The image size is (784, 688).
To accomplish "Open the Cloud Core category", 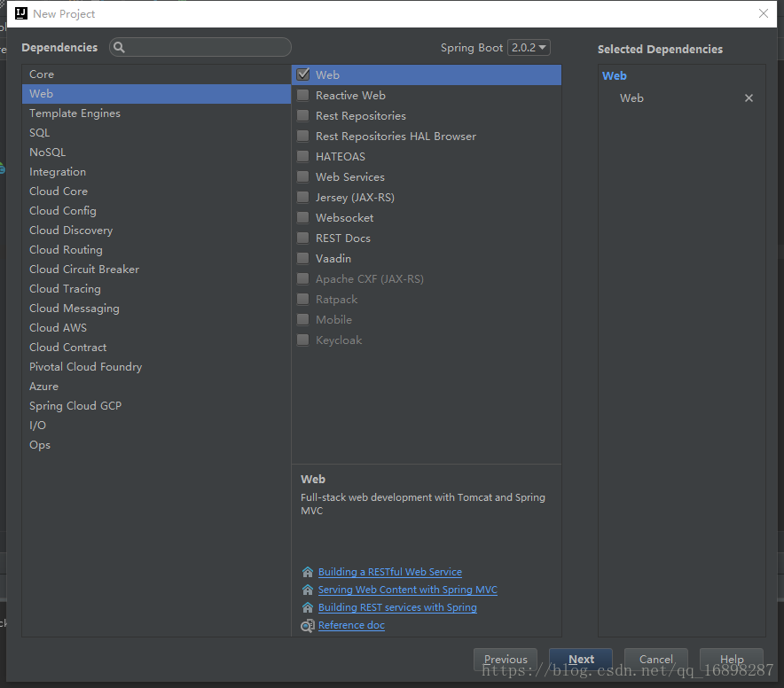I will click(156, 191).
